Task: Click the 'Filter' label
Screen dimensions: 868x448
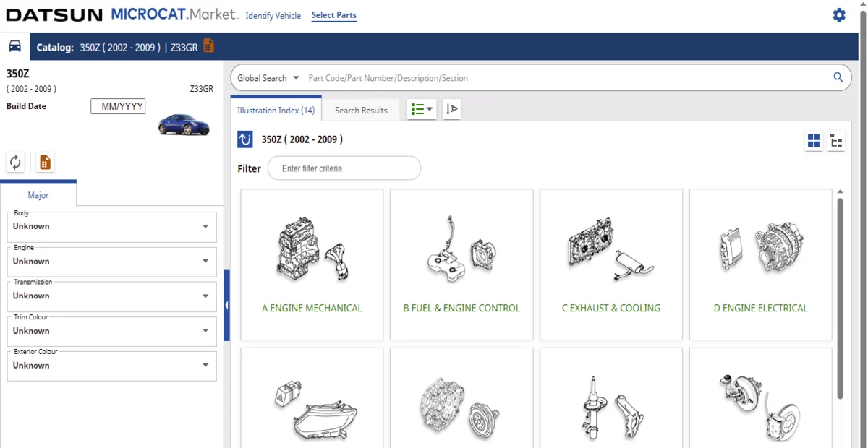Action: coord(249,168)
